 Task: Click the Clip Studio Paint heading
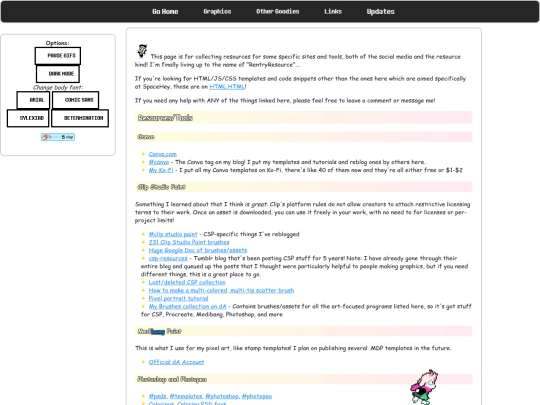(x=161, y=187)
